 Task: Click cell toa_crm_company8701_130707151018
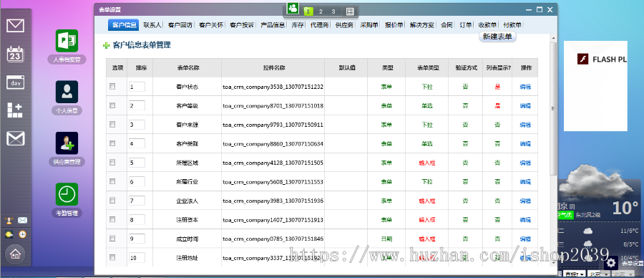[x=273, y=106]
